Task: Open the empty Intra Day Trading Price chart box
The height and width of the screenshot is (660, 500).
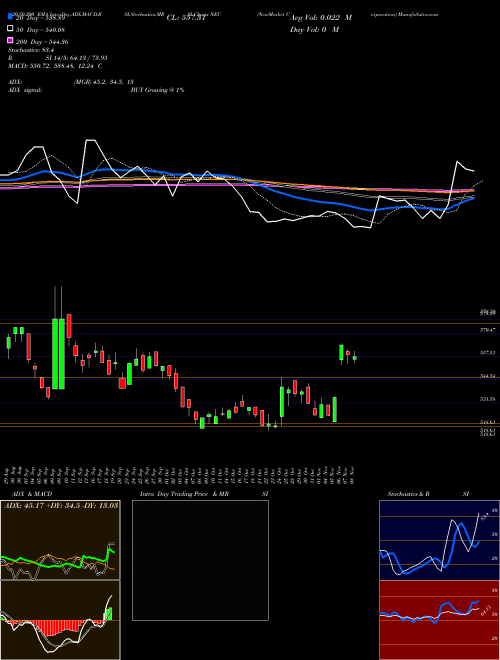Action: pos(200,560)
